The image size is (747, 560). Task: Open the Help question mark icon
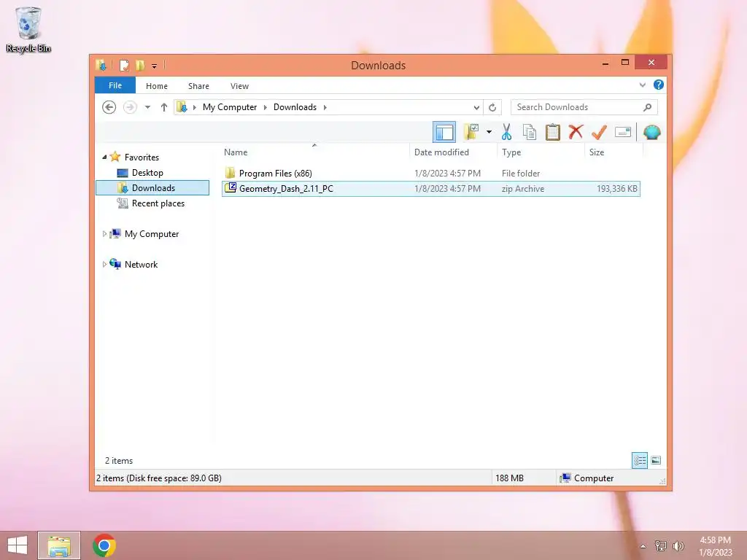pos(659,85)
